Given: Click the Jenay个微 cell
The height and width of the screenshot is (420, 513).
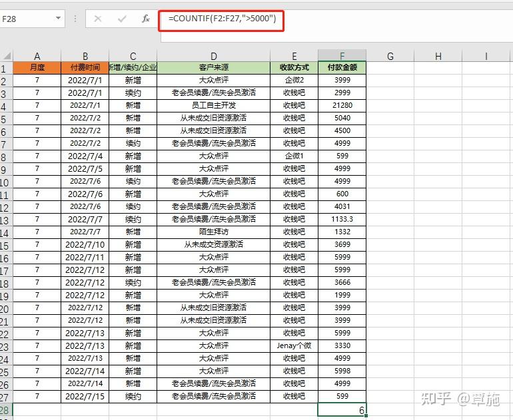Looking at the screenshot, I should coord(294,346).
